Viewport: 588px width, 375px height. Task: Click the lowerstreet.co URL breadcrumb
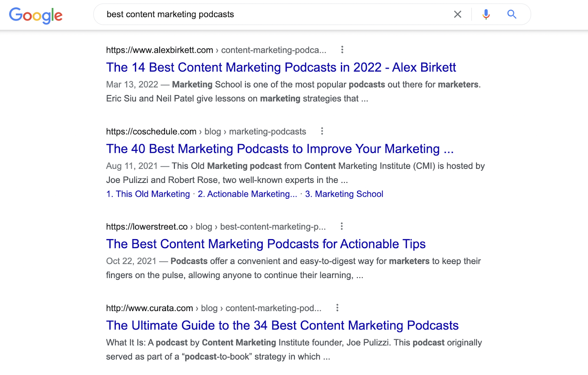click(x=215, y=227)
